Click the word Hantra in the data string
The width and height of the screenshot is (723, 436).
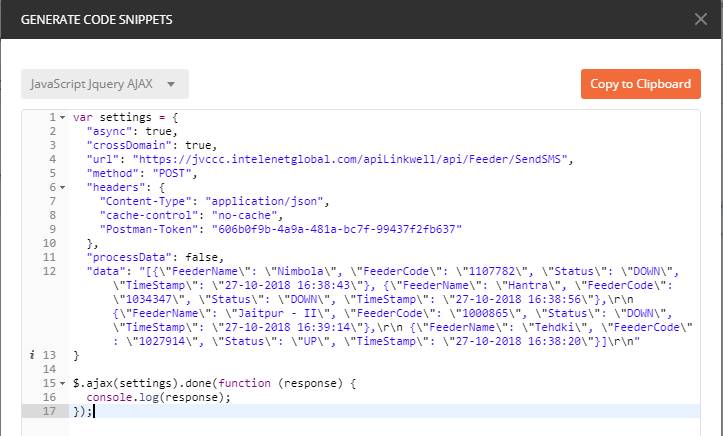(527, 285)
